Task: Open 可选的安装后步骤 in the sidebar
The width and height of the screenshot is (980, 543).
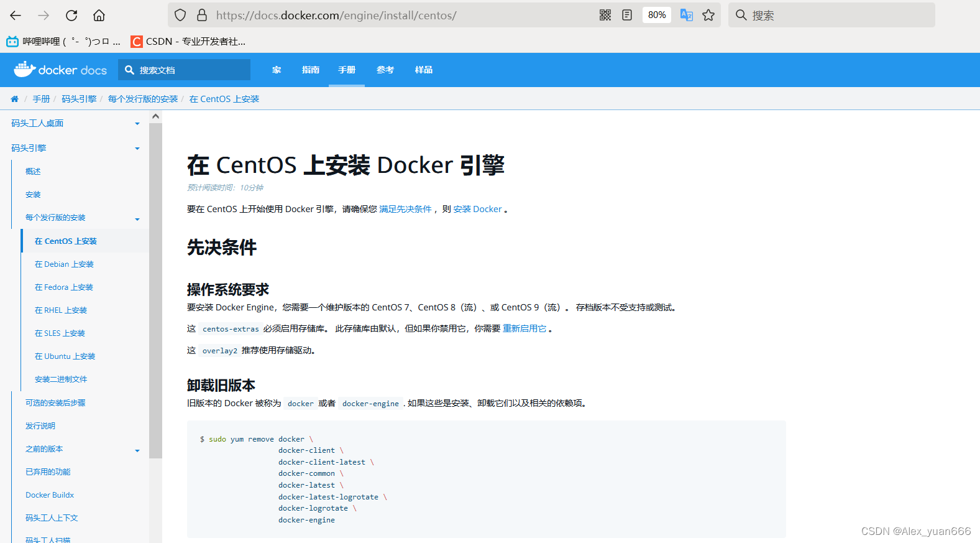Action: pos(55,403)
